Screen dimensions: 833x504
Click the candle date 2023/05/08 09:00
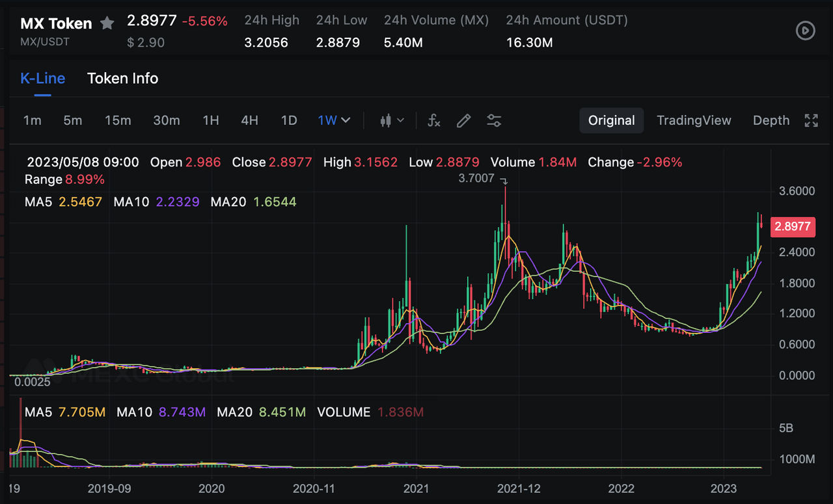[x=83, y=163]
